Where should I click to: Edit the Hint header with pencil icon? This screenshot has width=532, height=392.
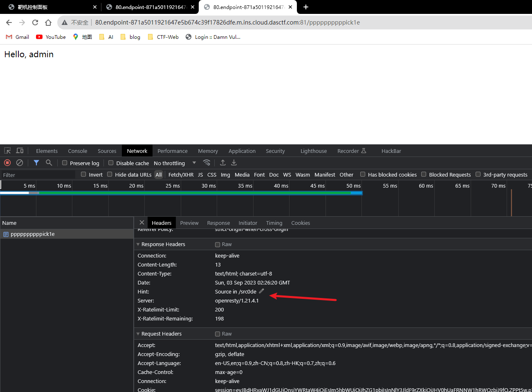point(261,291)
